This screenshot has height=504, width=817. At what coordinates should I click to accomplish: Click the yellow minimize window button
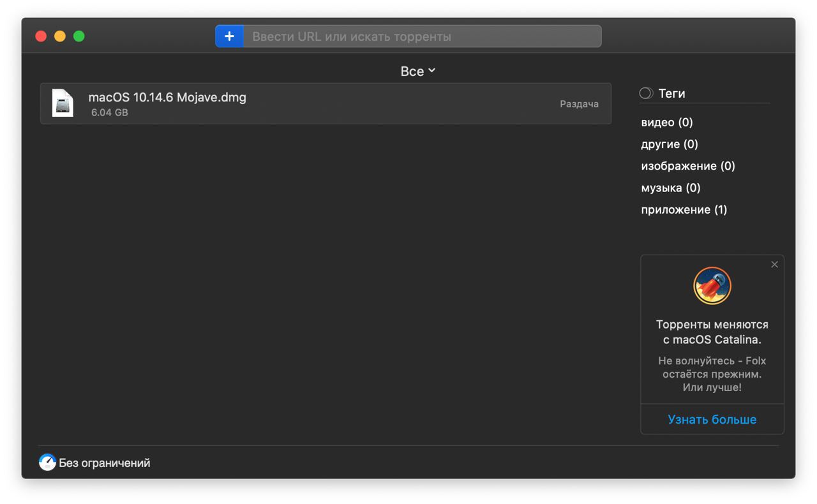click(x=60, y=36)
